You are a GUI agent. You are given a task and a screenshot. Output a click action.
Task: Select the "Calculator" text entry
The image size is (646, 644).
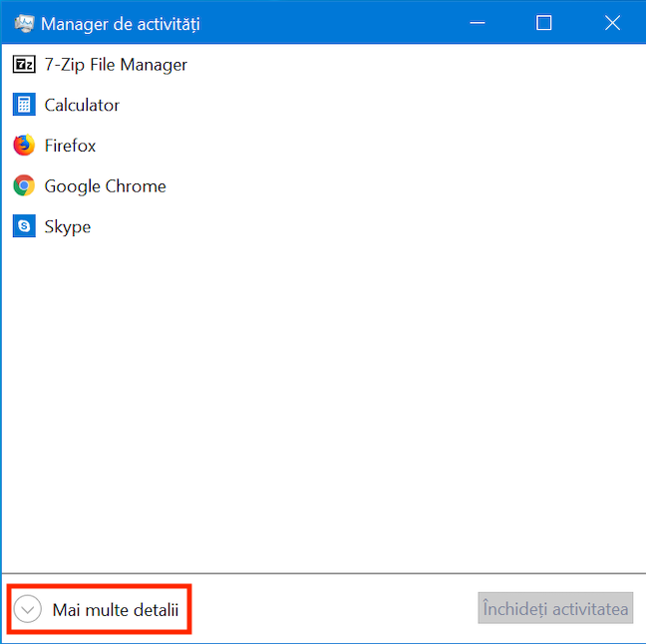tap(82, 105)
